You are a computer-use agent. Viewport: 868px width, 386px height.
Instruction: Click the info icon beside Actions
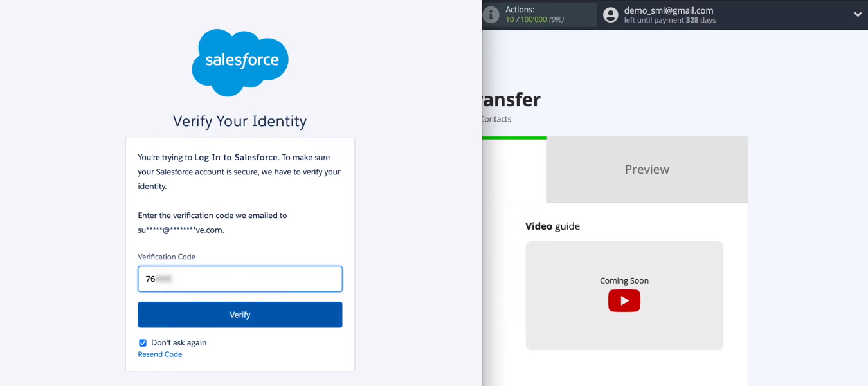[491, 14]
